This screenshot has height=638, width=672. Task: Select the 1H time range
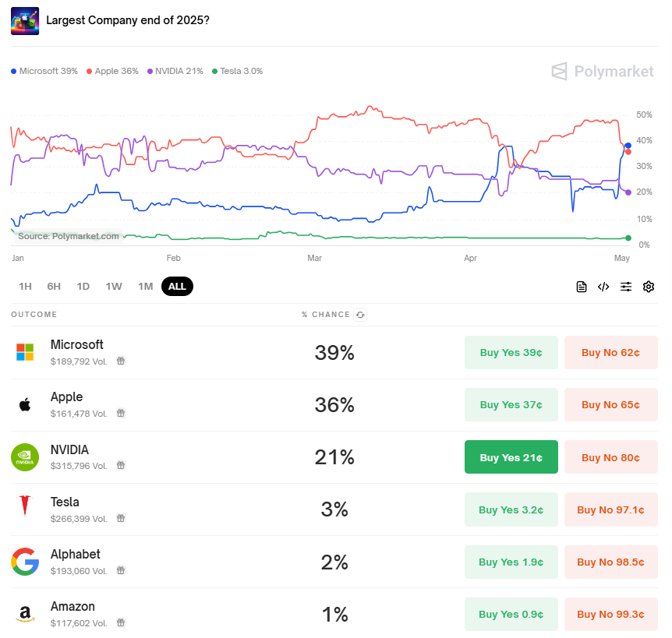point(25,287)
